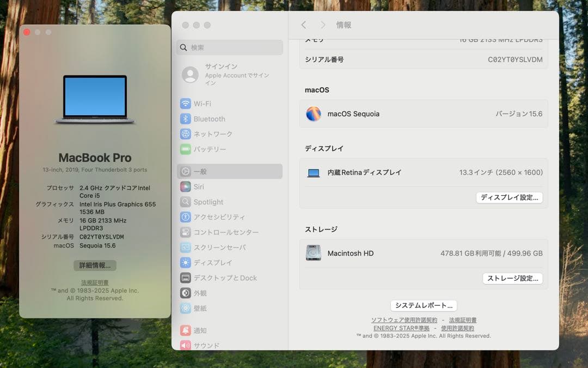The width and height of the screenshot is (588, 368).
Task: Close the About This Mac window
Action: tap(27, 32)
